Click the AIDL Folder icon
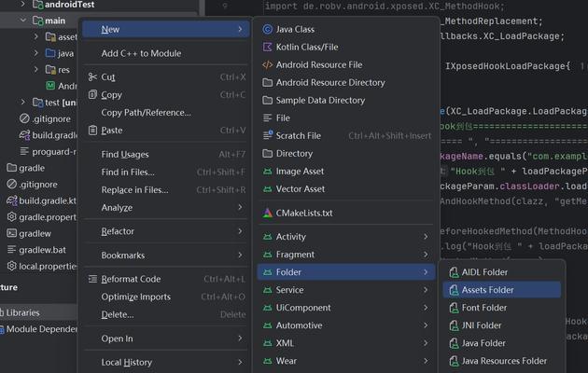Viewport: 588px width, 373px height. (454, 272)
